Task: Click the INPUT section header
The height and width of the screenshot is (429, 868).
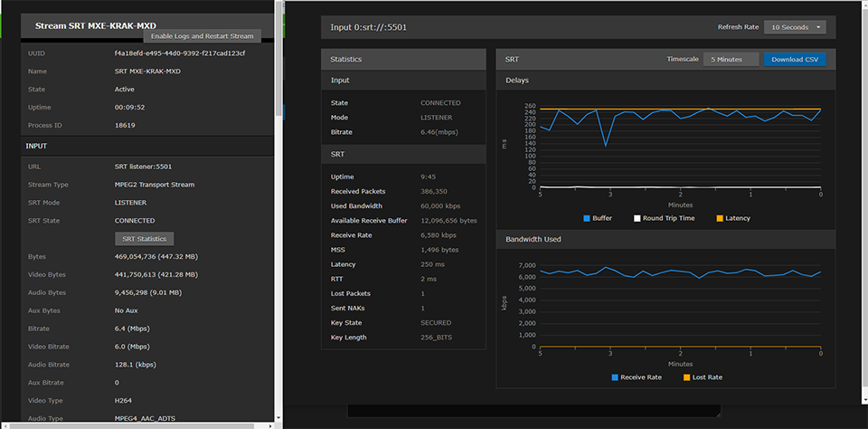Action: pos(36,145)
